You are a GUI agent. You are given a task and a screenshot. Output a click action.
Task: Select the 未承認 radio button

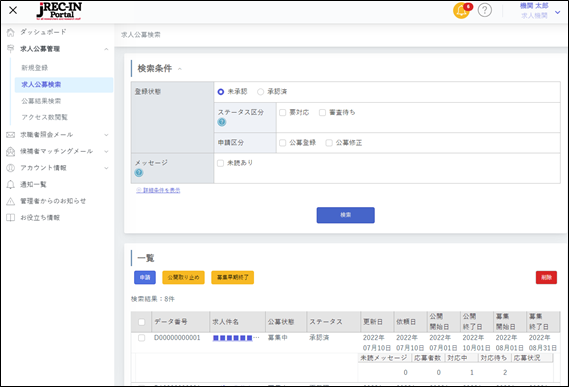click(x=221, y=92)
